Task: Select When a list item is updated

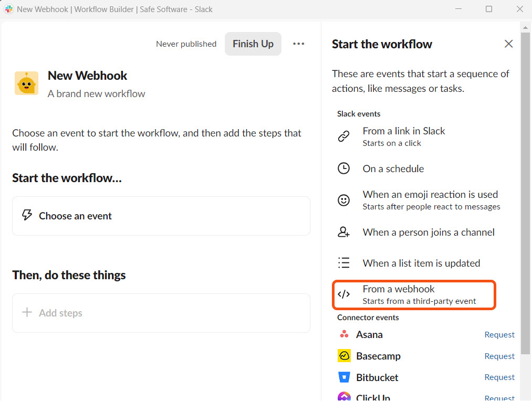Action: pos(414,263)
